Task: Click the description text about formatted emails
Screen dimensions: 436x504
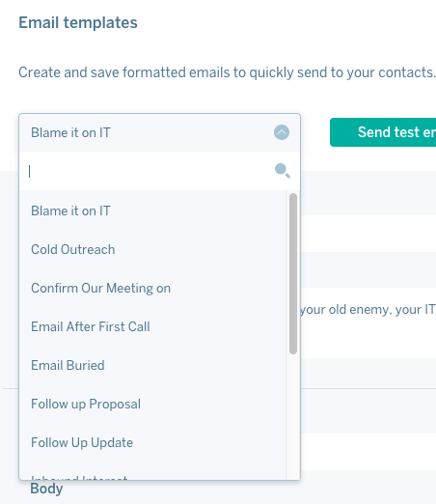Action: coord(227,72)
